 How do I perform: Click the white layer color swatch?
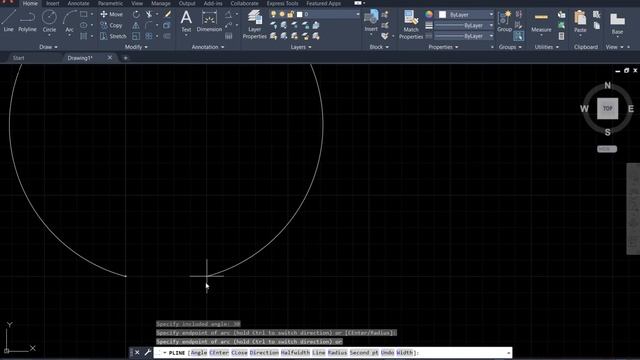[300, 14]
